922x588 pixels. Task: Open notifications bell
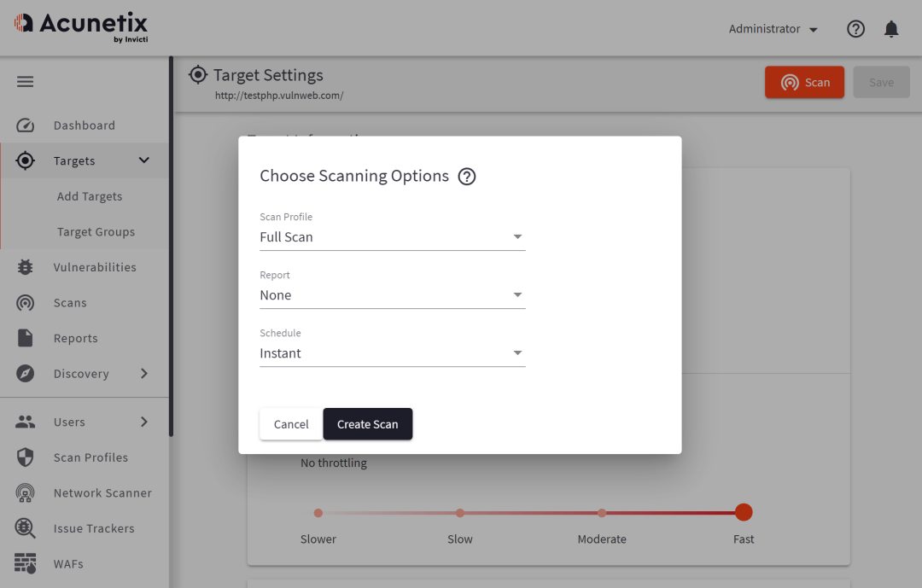(891, 29)
